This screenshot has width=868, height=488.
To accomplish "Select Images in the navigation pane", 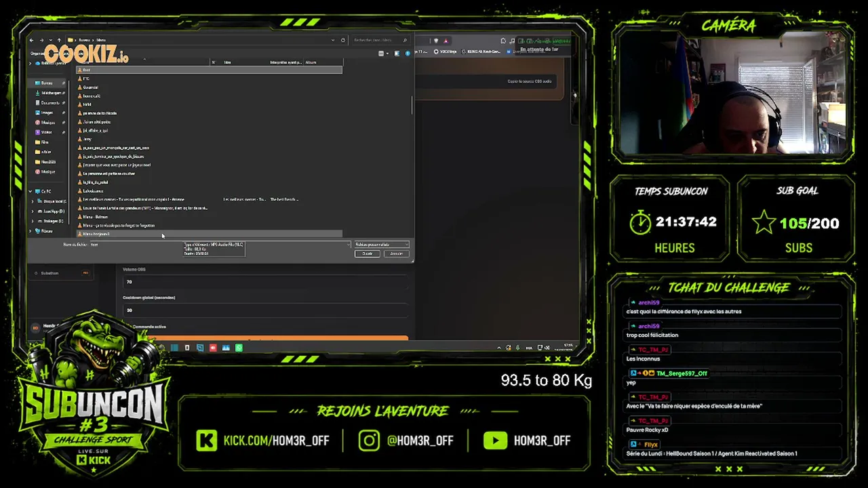I will pos(47,113).
